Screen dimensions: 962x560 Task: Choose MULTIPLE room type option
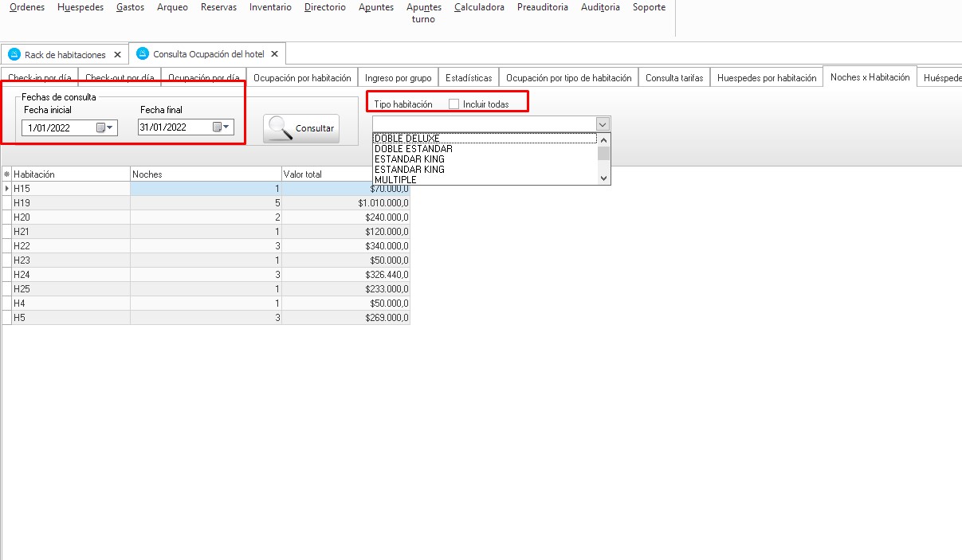(x=395, y=180)
